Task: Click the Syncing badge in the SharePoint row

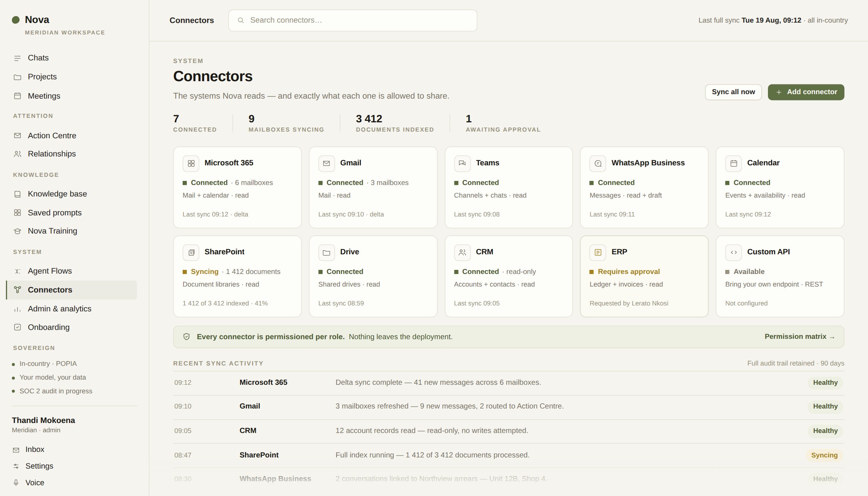Action: 824,455
